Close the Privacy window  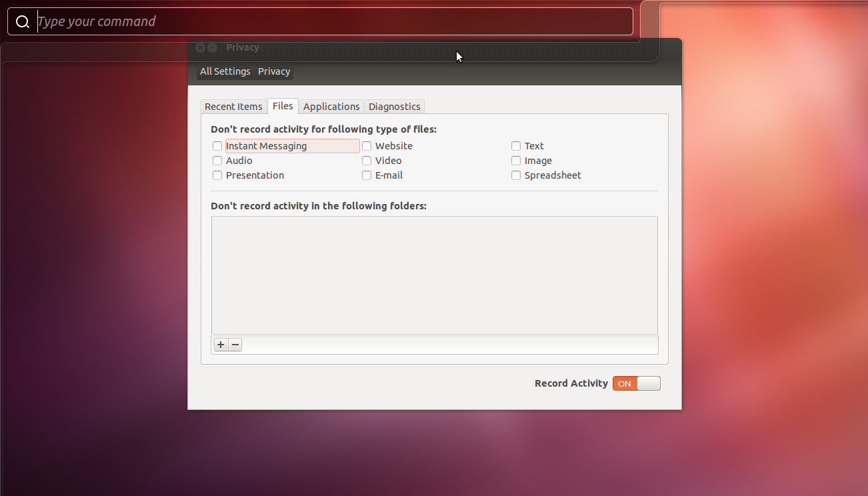200,47
